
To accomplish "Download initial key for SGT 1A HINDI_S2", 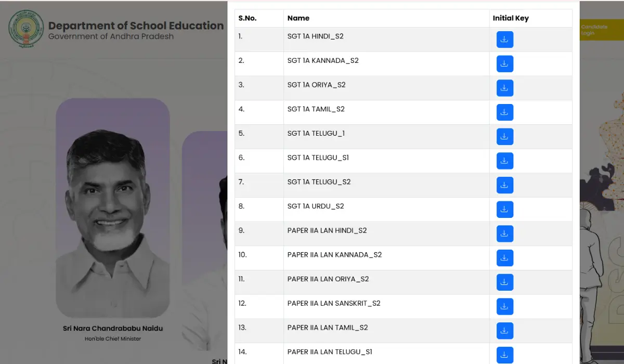I will (x=505, y=40).
